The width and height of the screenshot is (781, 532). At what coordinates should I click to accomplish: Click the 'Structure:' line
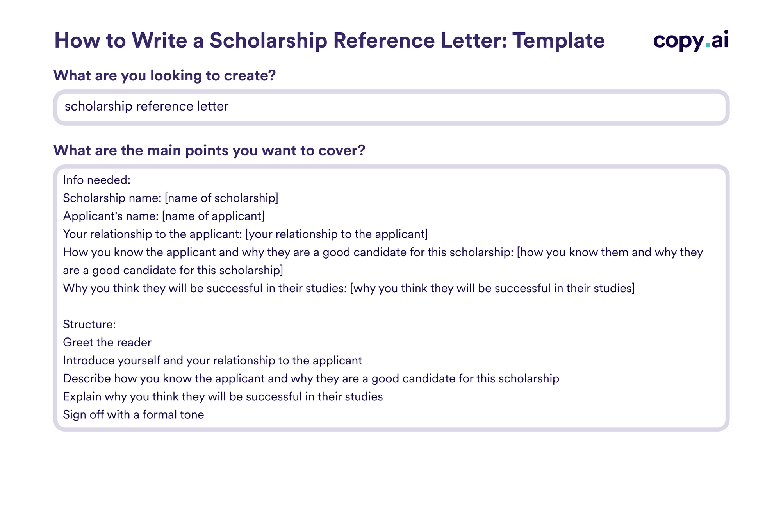(89, 324)
